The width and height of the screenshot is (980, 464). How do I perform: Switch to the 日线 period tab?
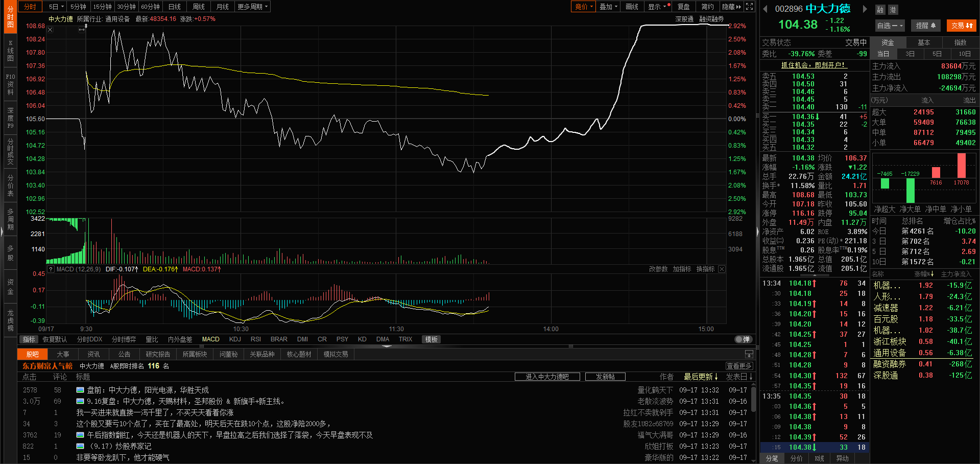175,7
